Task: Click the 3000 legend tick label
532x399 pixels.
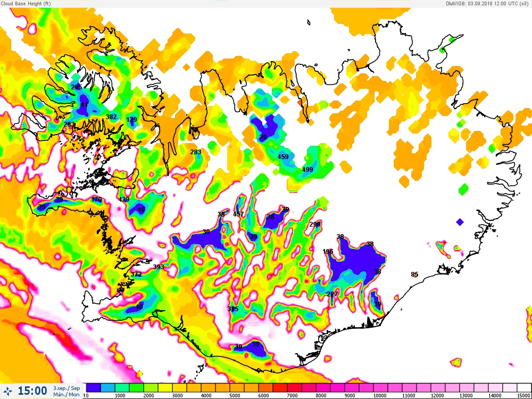Action: click(x=177, y=396)
